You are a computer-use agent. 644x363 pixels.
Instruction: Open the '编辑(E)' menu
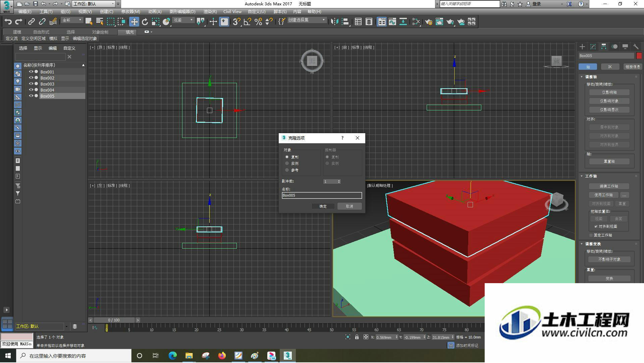pyautogui.click(x=25, y=12)
